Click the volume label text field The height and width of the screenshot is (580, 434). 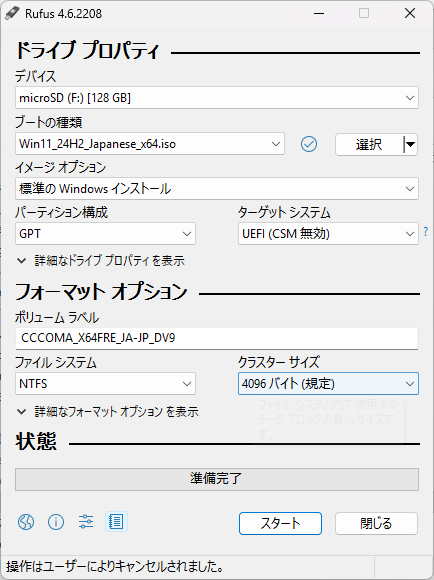point(217,338)
